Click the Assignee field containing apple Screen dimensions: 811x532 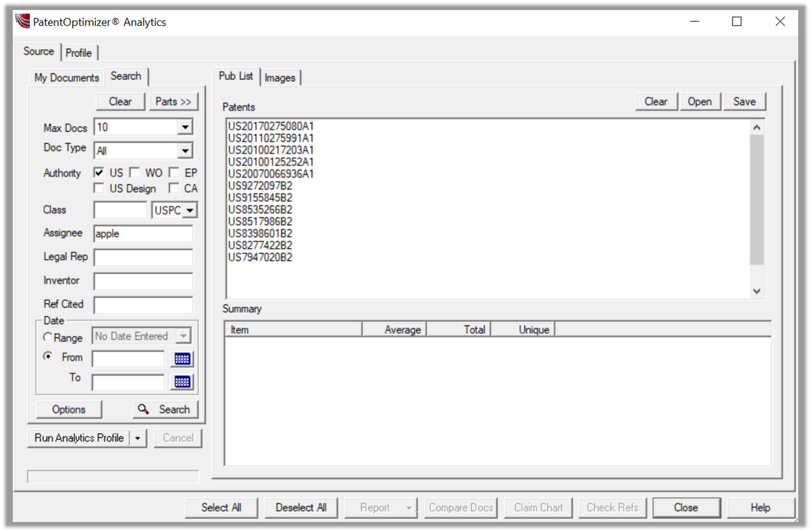[143, 234]
